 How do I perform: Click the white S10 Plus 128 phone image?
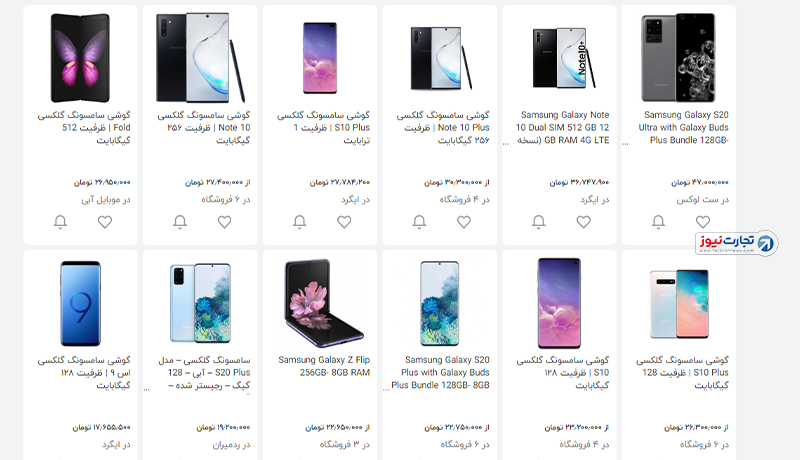[x=679, y=304]
